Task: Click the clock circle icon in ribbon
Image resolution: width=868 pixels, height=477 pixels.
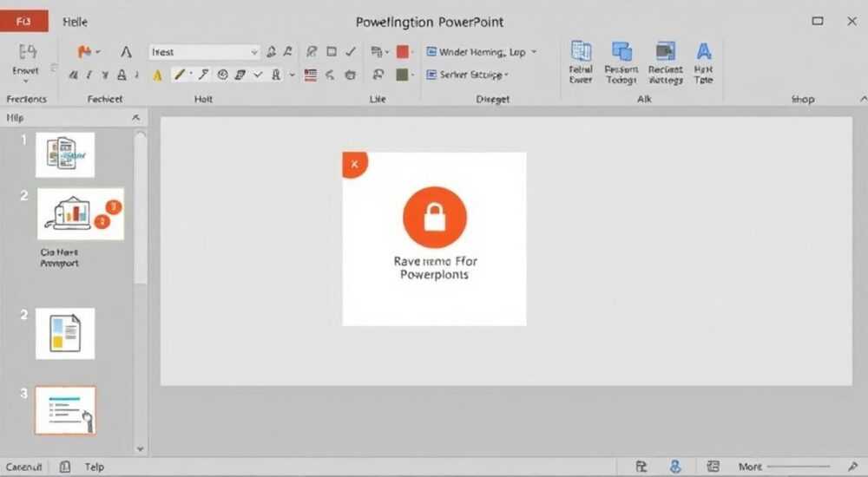Action: [x=222, y=75]
